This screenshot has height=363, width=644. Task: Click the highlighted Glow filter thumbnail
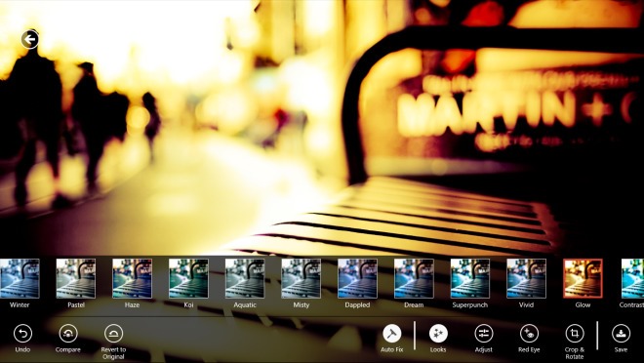pyautogui.click(x=583, y=278)
